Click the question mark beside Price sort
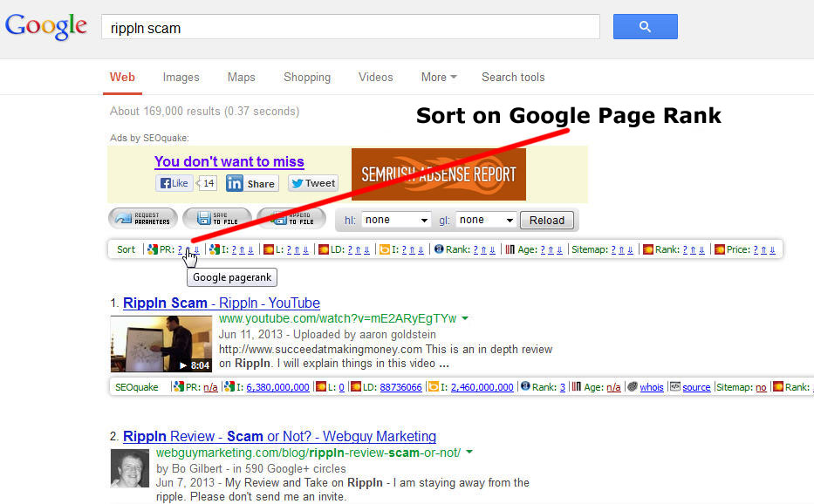 pyautogui.click(x=756, y=249)
